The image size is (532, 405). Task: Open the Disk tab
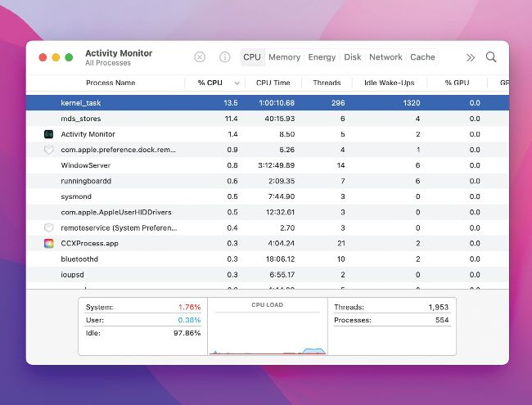[353, 57]
